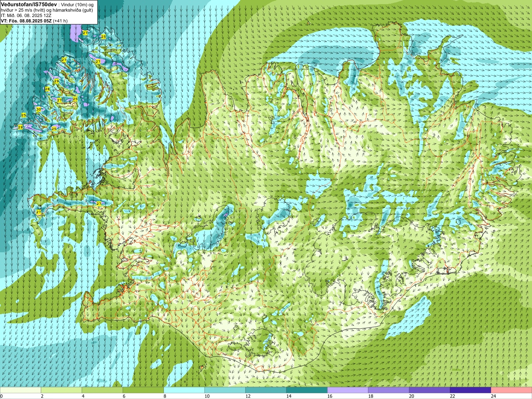Select the 22–24 m/s dark indigo swatch
Image resolution: width=532 pixels, height=399 pixels.
coord(470,390)
